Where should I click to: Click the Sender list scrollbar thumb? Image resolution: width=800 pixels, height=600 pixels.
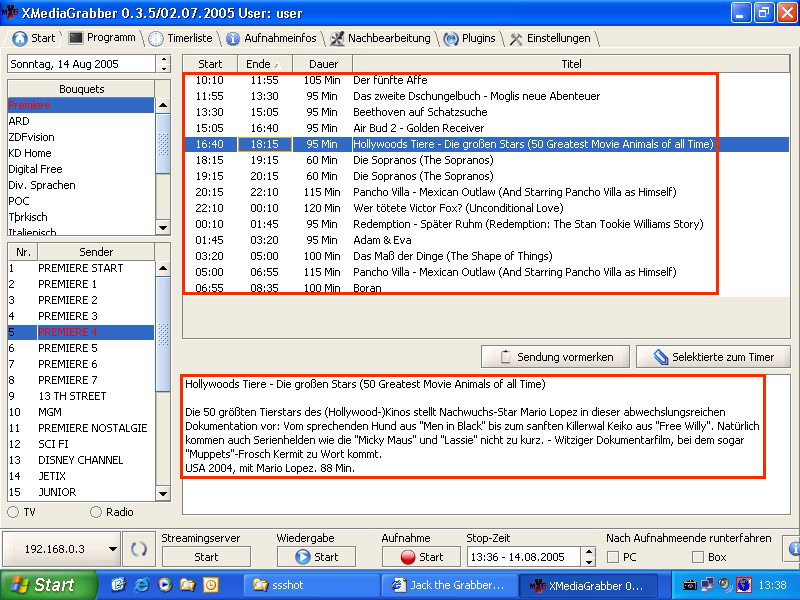coord(163,334)
